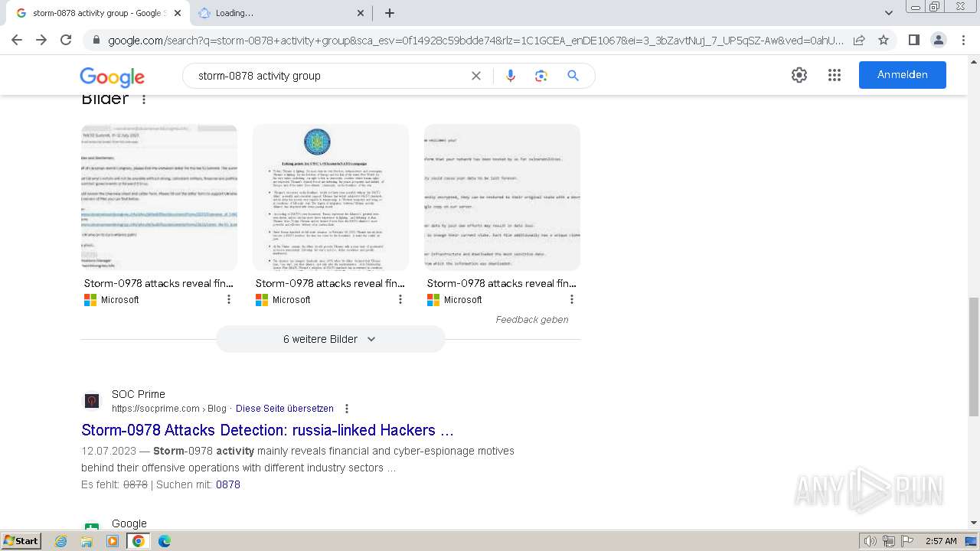Screen dimensions: 980x551
Task: Switch to the storm-0878 Google tab
Action: [x=96, y=13]
